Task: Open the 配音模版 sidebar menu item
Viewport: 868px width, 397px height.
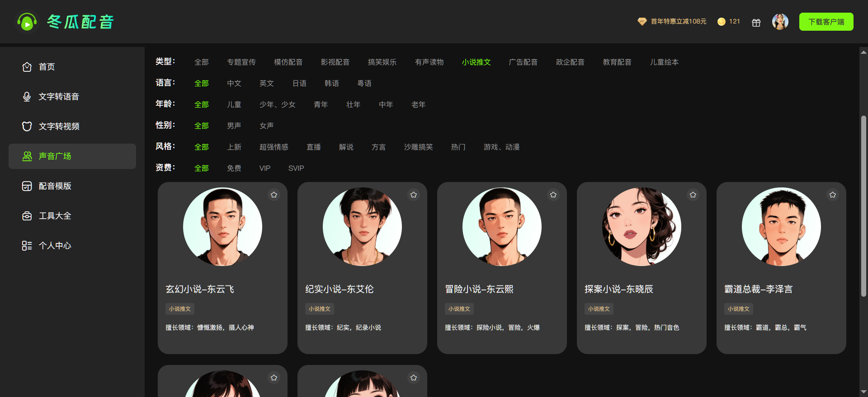Action: click(72, 186)
